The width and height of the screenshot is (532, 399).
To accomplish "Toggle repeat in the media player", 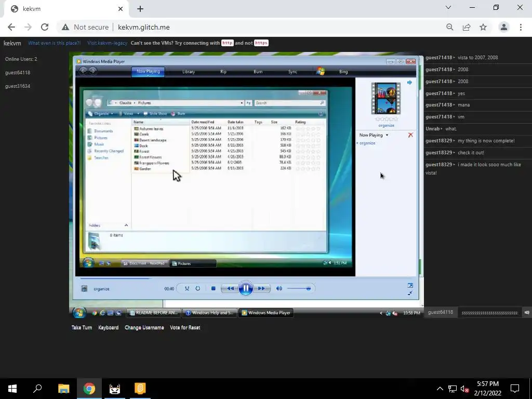I will (197, 288).
